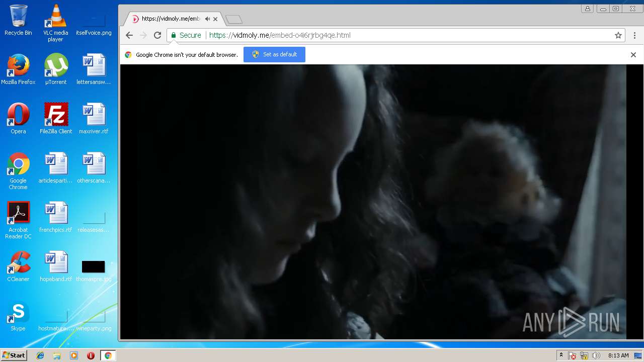The image size is (644, 362).
Task: Open a new Chrome tab
Action: point(234,19)
